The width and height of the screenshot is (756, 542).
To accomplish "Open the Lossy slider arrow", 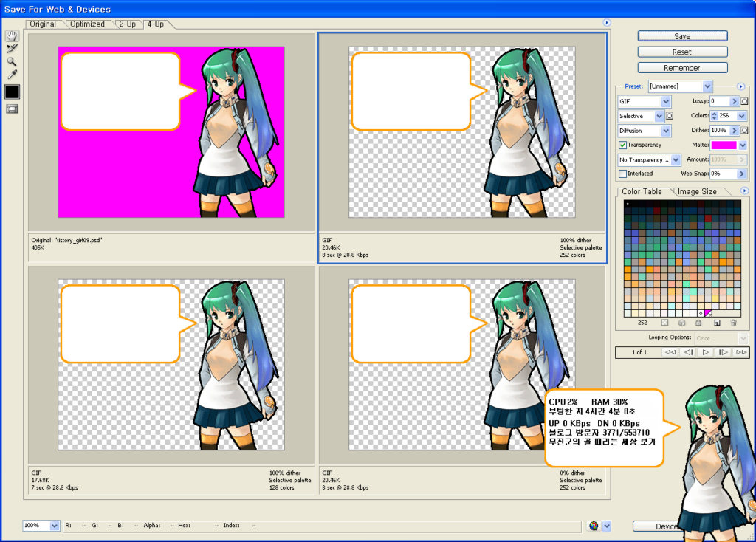I will coord(734,101).
